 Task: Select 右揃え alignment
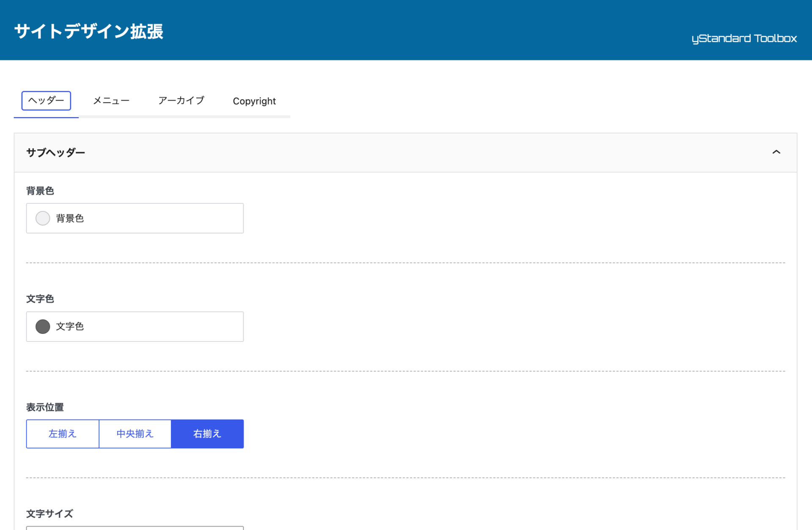coord(207,434)
